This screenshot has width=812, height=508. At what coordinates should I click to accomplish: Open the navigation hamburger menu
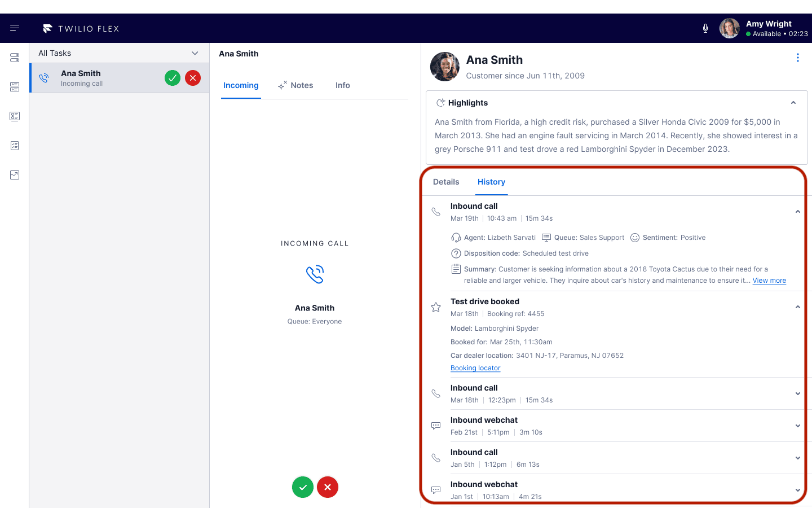14,28
